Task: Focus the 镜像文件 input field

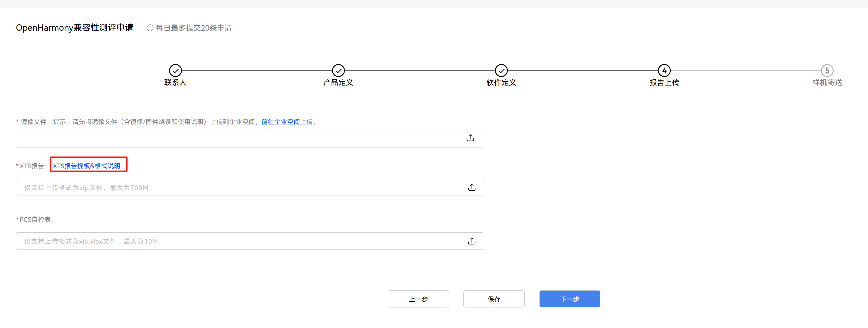Action: pos(250,139)
